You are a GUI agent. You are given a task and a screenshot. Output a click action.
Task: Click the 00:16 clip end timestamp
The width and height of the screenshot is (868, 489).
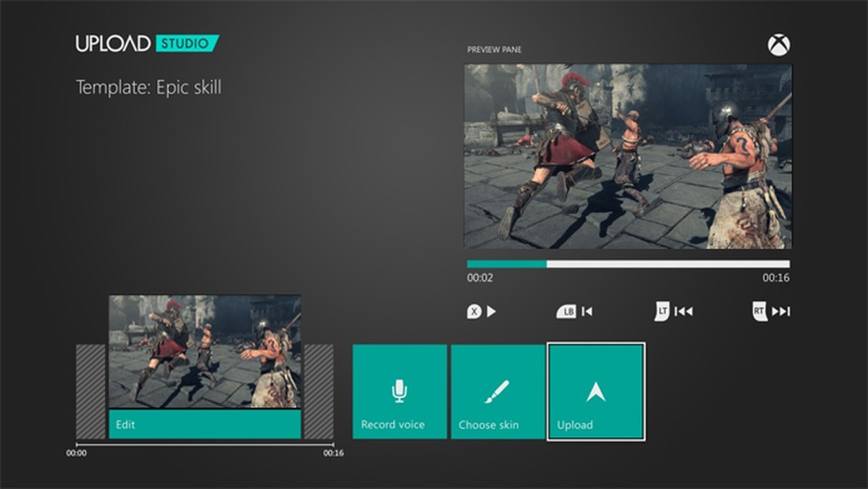coord(333,453)
